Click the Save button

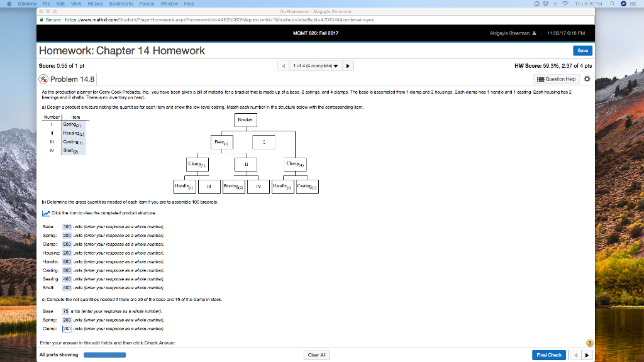coord(582,50)
